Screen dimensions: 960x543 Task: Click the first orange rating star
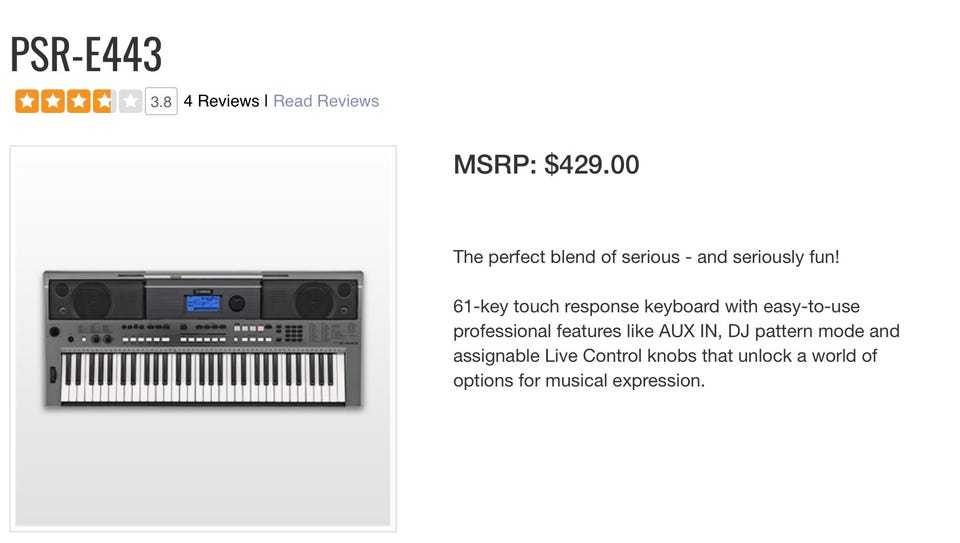[x=27, y=101]
